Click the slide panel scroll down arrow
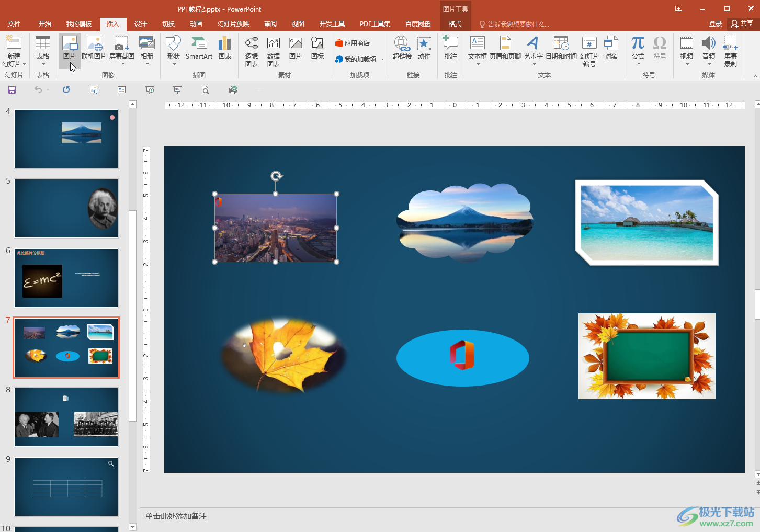760x532 pixels. point(132,527)
